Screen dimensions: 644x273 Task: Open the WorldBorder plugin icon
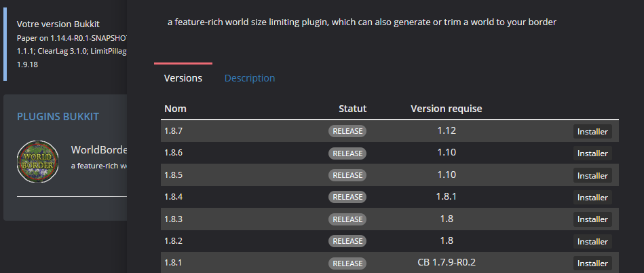pos(37,161)
